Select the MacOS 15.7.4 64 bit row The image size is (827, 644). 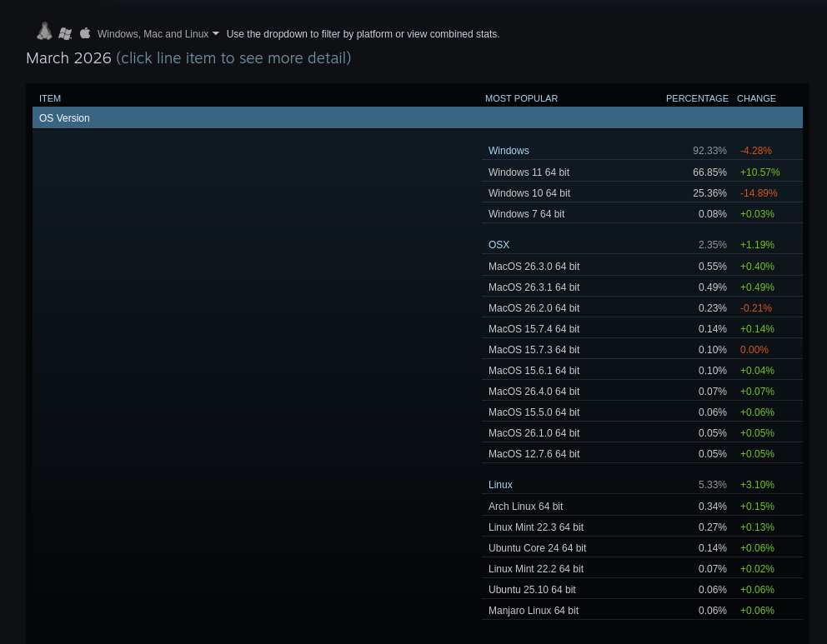642,329
